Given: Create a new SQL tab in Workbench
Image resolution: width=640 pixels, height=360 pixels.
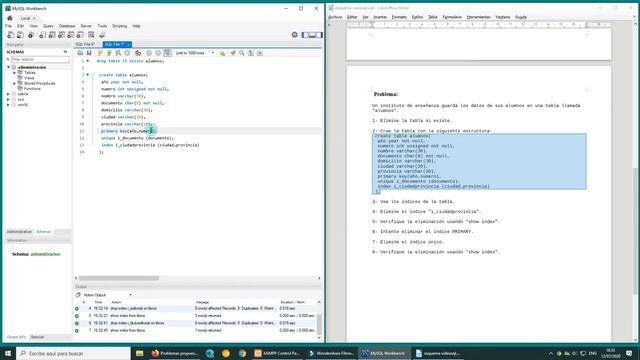Looking at the screenshot, I should 11,35.
